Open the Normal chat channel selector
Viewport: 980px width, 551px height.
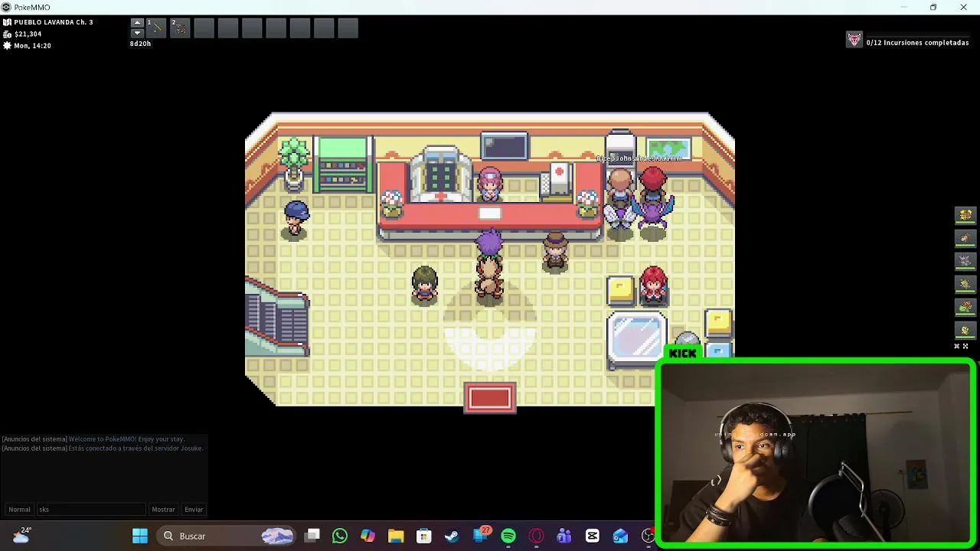[x=19, y=510]
